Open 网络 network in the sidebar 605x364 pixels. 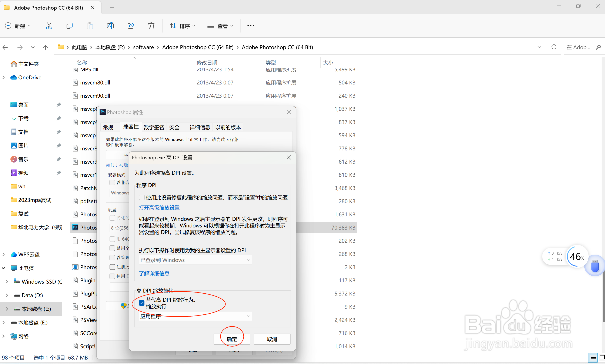tap(20, 336)
